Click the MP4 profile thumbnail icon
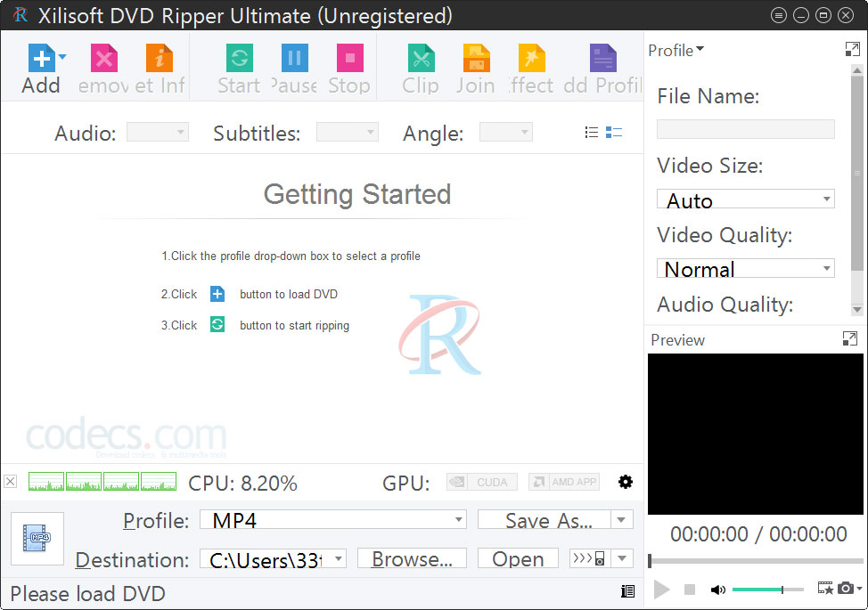The height and width of the screenshot is (610, 868). coord(37,538)
